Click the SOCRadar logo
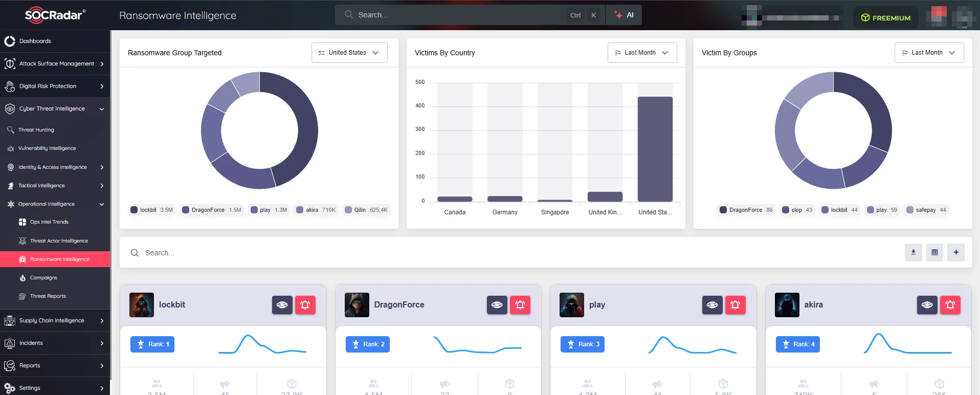Screen dimensions: 980x395 click(55, 15)
